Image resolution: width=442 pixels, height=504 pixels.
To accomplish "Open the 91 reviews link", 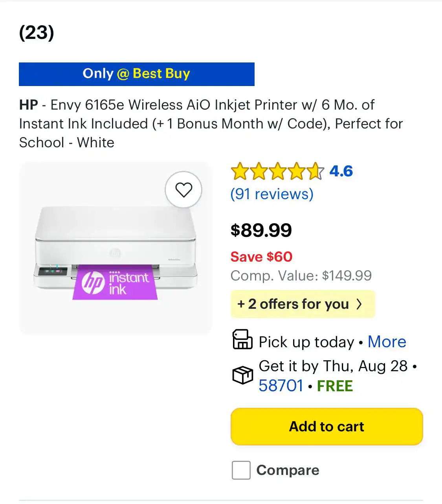I will [272, 194].
